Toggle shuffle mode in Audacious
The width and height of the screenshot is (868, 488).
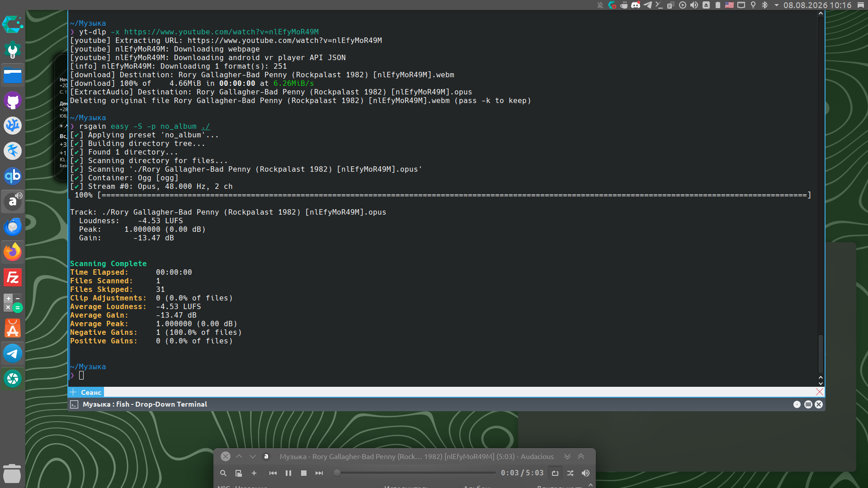pyautogui.click(x=571, y=473)
